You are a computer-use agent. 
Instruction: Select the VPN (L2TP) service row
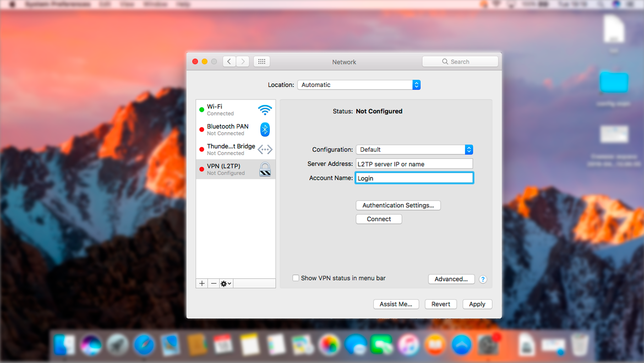236,169
